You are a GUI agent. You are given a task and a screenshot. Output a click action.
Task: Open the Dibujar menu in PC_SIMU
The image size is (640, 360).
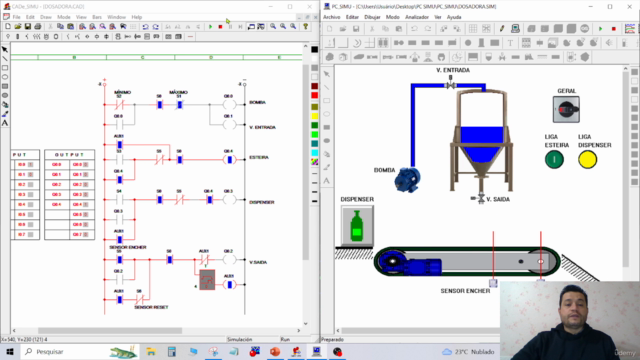click(x=372, y=17)
